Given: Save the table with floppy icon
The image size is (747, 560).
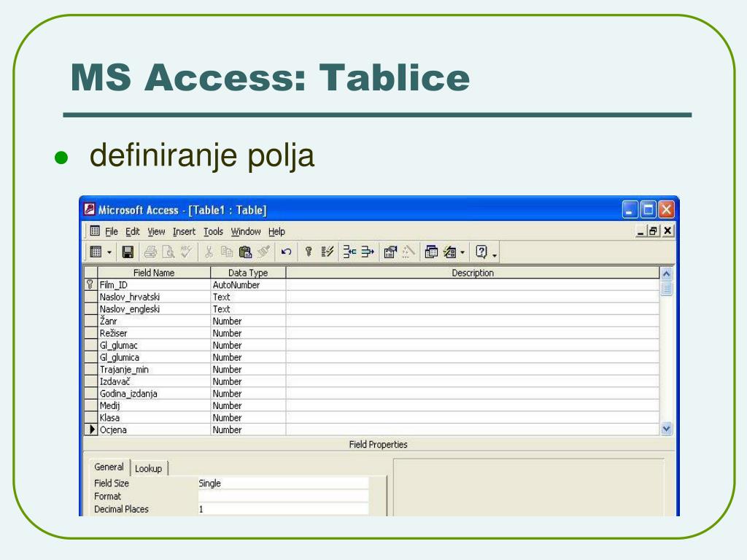Looking at the screenshot, I should coord(128,252).
